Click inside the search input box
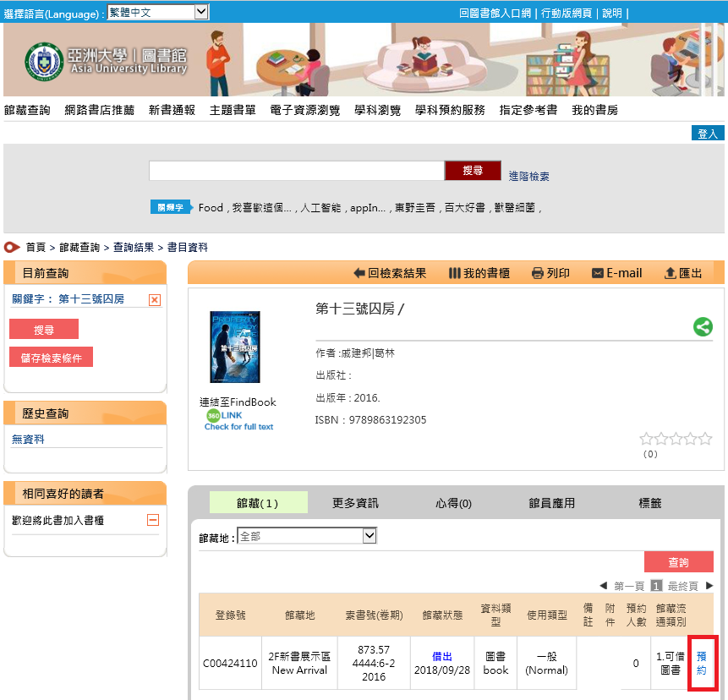The width and height of the screenshot is (728, 700). pos(295,170)
